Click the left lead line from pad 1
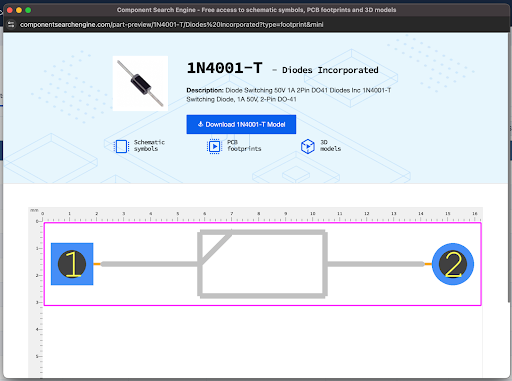The height and width of the screenshot is (381, 512). (x=149, y=264)
